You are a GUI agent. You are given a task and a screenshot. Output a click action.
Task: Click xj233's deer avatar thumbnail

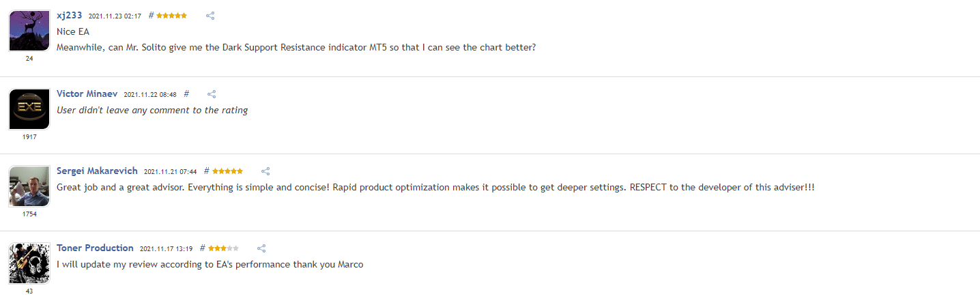click(29, 31)
